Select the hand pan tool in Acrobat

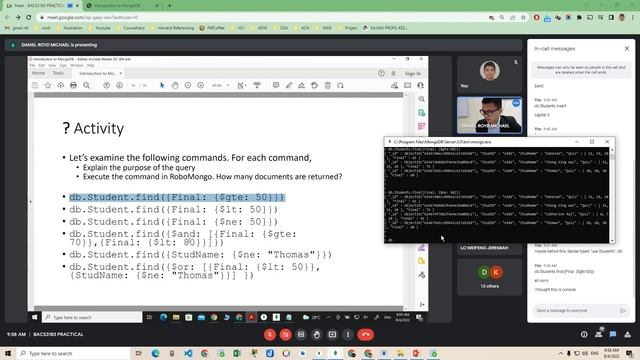click(175, 85)
